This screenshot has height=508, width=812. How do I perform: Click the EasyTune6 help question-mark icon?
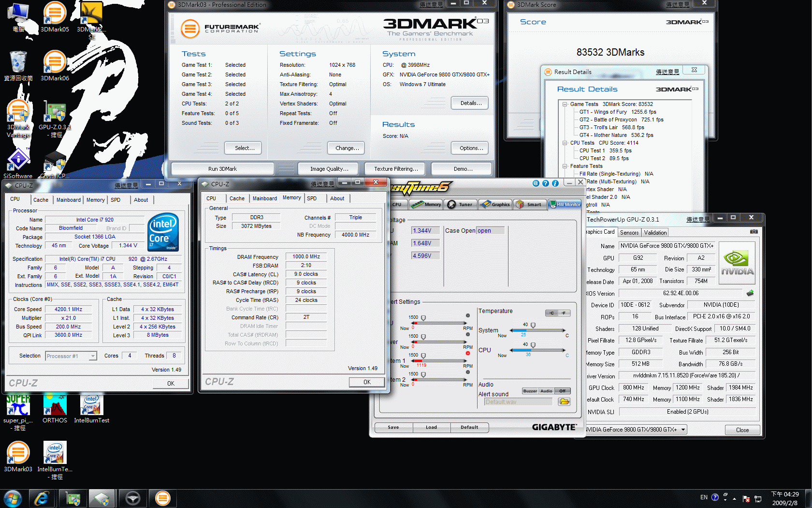(545, 183)
